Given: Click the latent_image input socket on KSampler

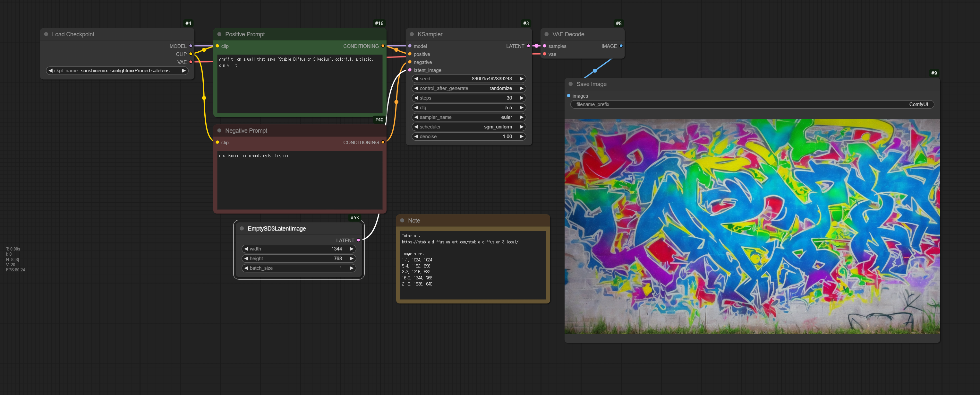Looking at the screenshot, I should [x=410, y=70].
